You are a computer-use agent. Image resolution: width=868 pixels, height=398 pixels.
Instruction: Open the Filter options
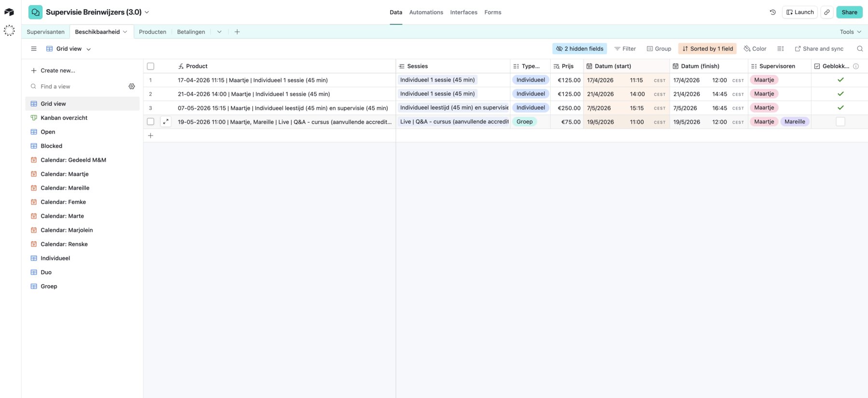[625, 49]
